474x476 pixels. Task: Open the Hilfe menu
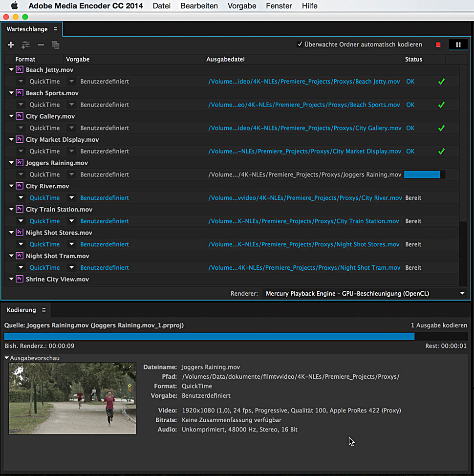tap(309, 6)
